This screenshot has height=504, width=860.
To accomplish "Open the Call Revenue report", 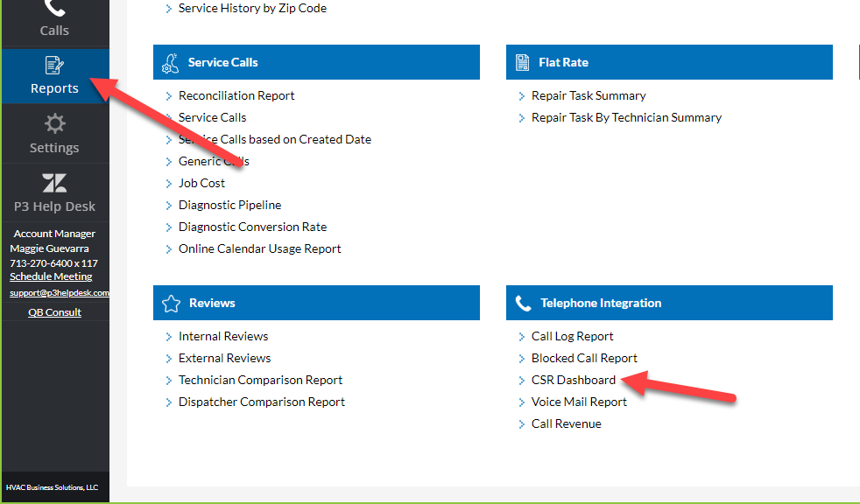I will [x=566, y=424].
